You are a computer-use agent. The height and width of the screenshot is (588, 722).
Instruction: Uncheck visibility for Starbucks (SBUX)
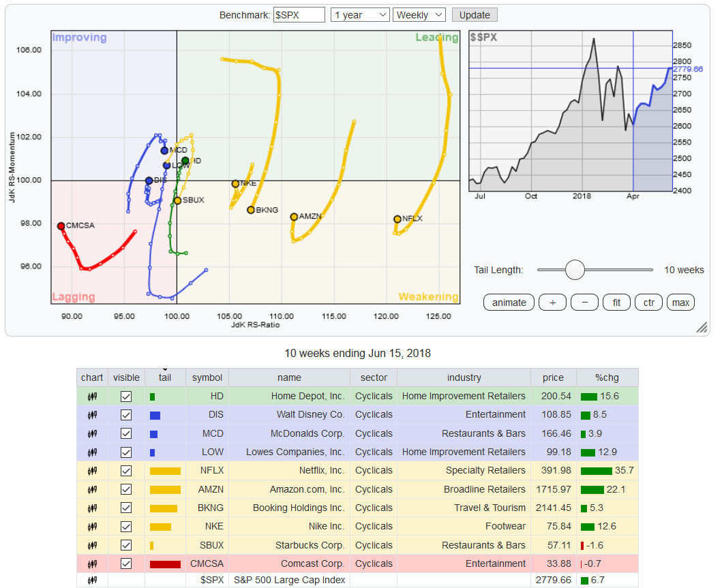tap(125, 545)
